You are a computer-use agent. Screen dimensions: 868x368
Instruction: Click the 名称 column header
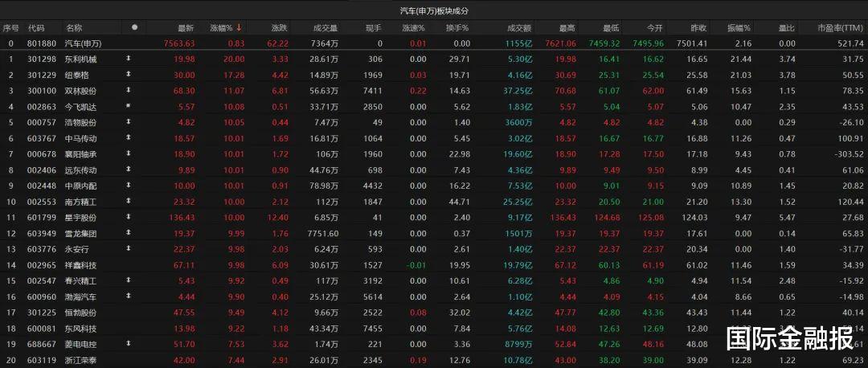(74, 27)
